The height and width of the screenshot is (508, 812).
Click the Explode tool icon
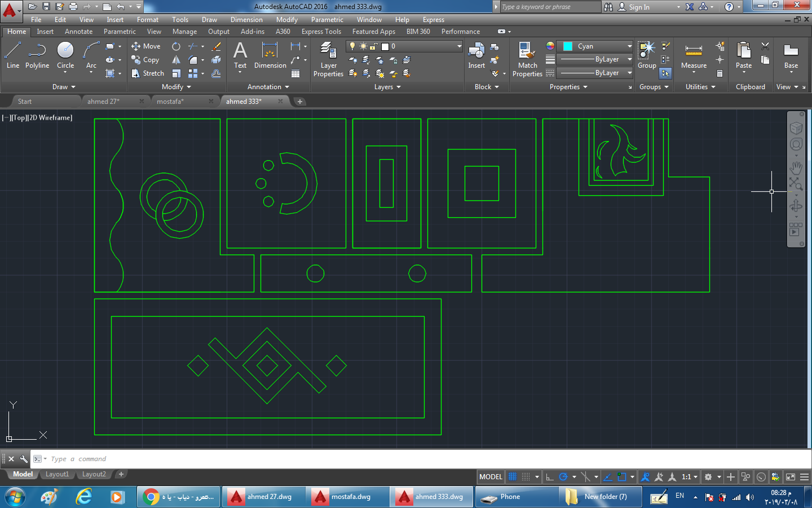point(216,60)
